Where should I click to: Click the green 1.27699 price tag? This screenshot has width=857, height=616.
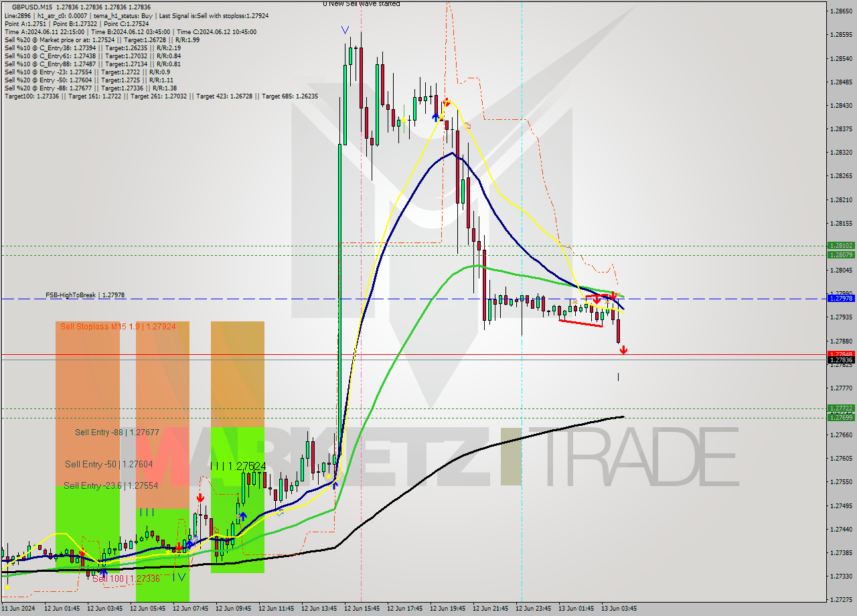[x=841, y=418]
